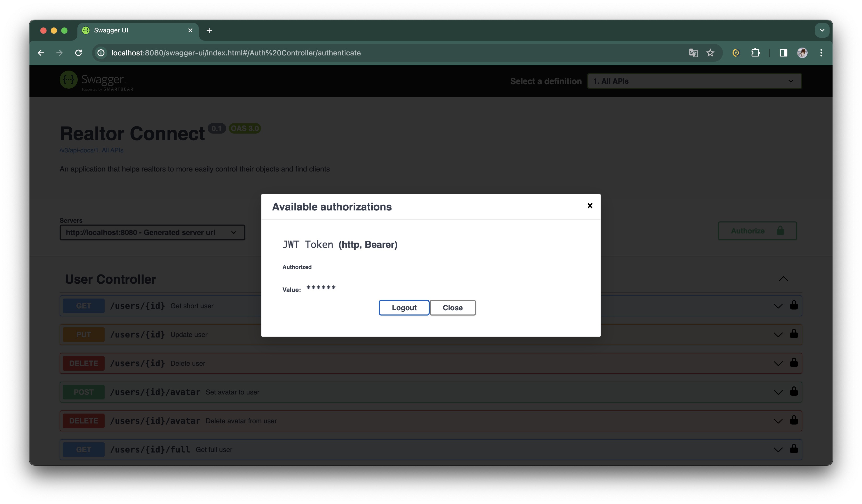Image resolution: width=862 pixels, height=504 pixels.
Task: Navigate back using the back arrow
Action: tap(41, 53)
